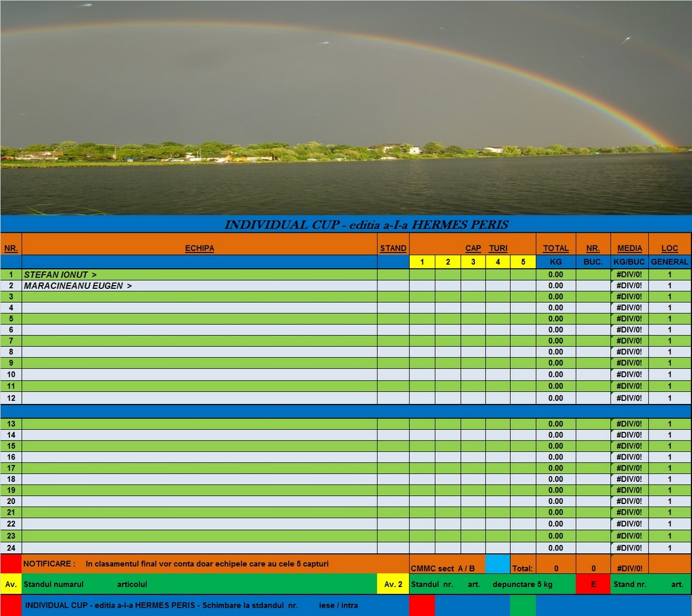The width and height of the screenshot is (692, 616).
Task: Click the rainbow lake photo
Action: 346,107
